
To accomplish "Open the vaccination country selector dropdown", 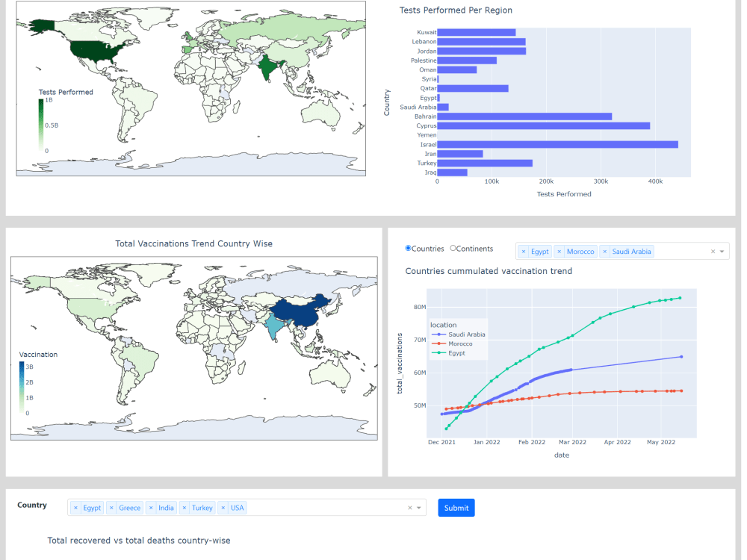I will 722,251.
